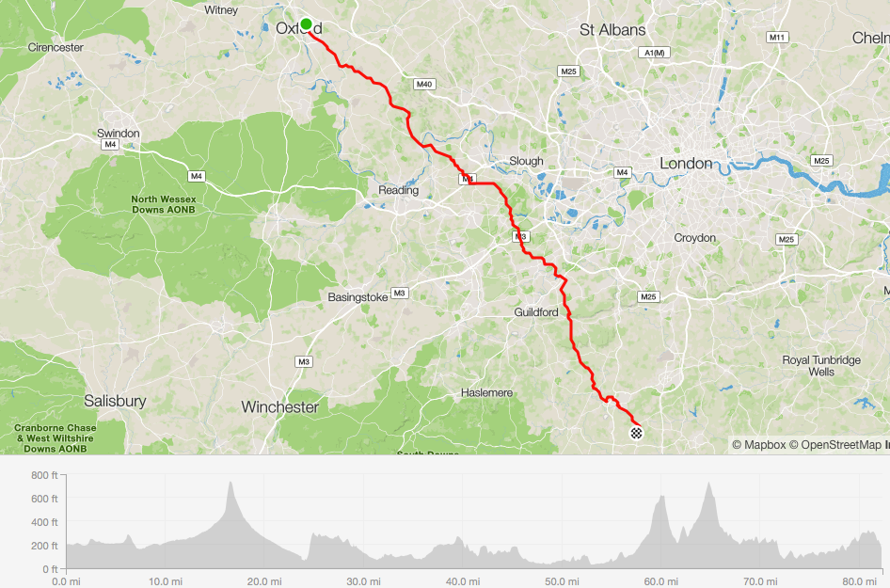Click the 800 ft elevation axis label
890x588 pixels.
tap(45, 476)
